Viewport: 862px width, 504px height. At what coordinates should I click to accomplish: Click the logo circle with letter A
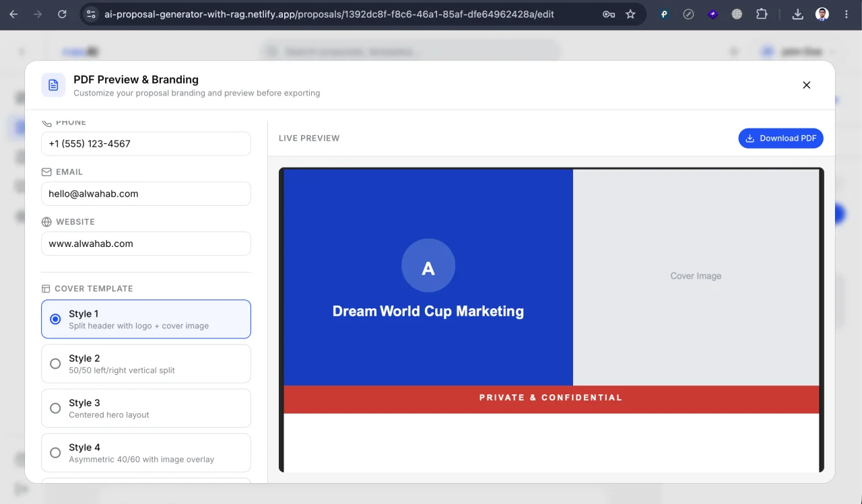coord(428,266)
